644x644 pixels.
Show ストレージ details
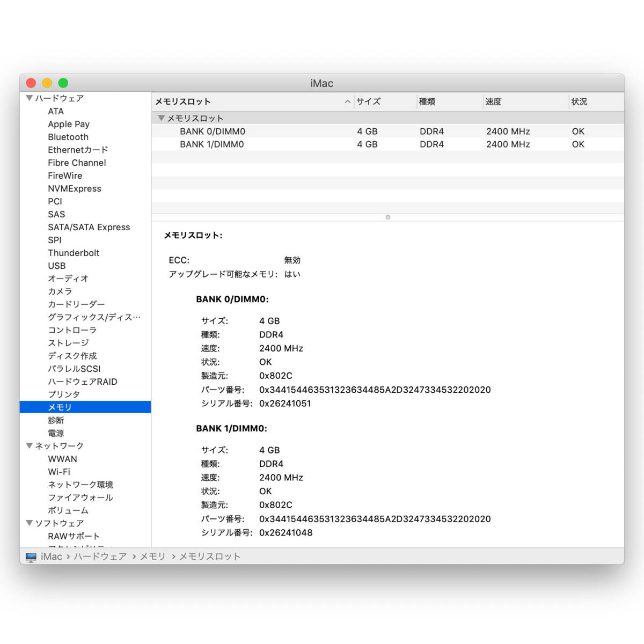[x=68, y=343]
